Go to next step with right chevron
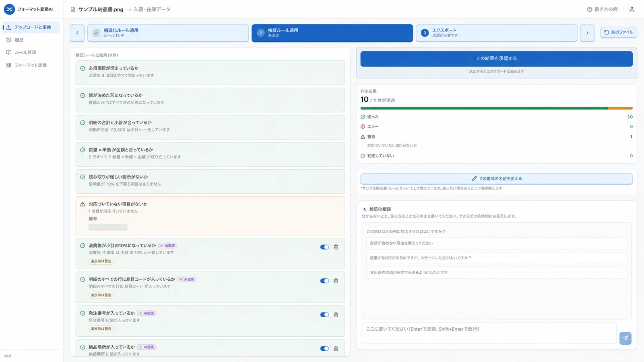The height and width of the screenshot is (362, 644). [587, 33]
